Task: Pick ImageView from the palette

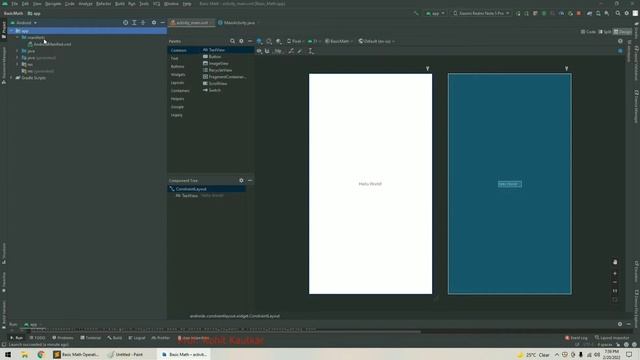Action: [x=216, y=63]
